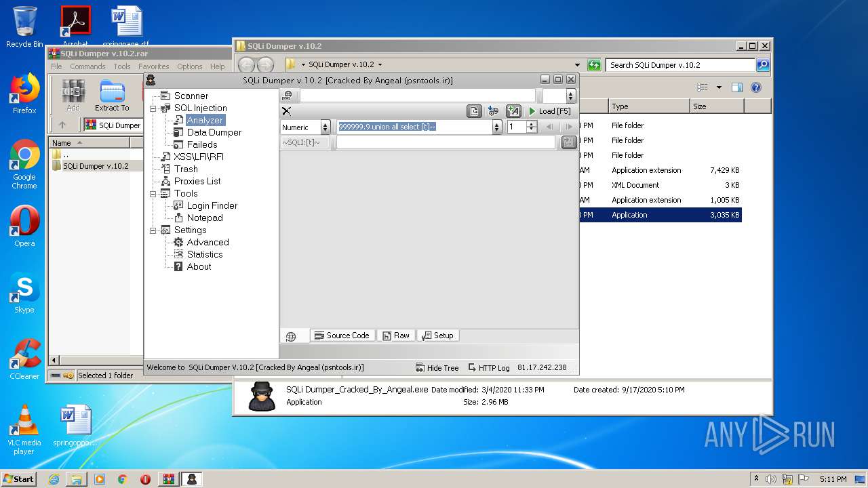This screenshot has width=868, height=488.
Task: Open the Tools menu in WinRAR
Action: (122, 66)
